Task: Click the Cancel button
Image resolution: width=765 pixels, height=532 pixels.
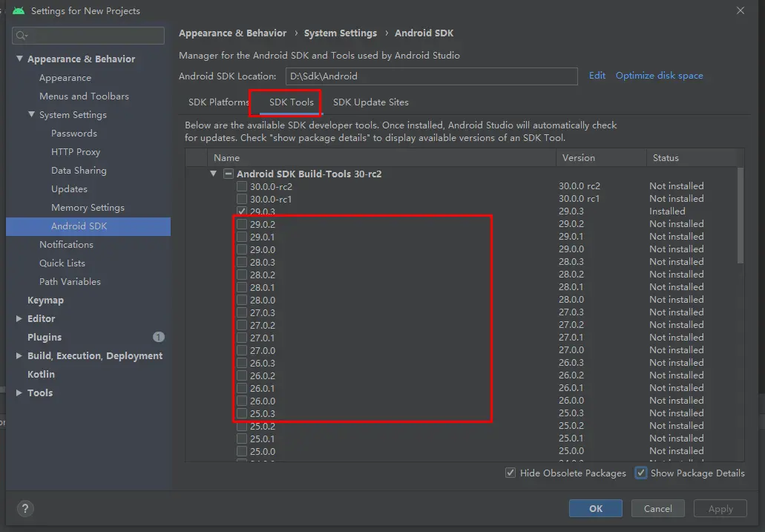Action: click(657, 508)
